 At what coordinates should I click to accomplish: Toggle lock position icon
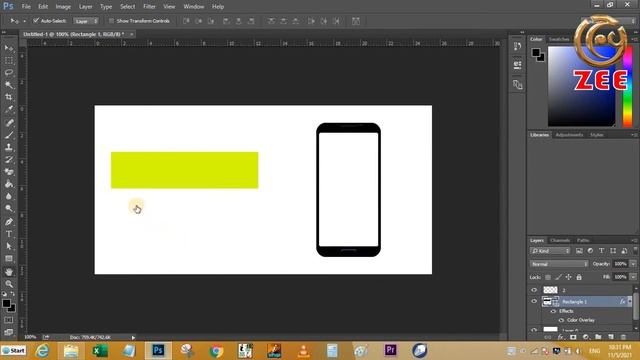click(568, 277)
